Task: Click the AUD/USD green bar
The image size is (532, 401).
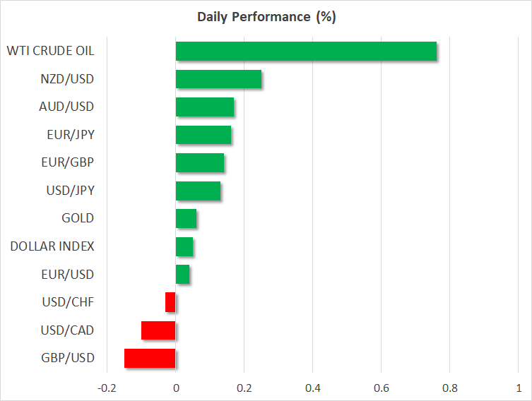Action: pyautogui.click(x=204, y=107)
